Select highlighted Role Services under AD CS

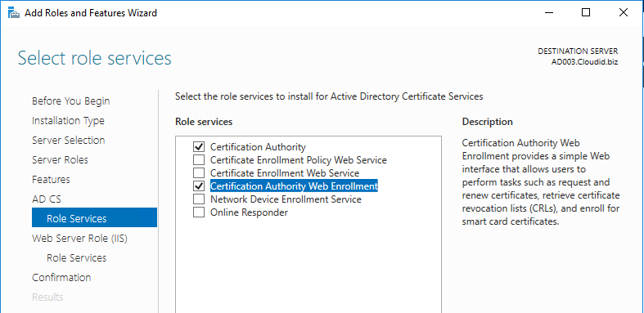(94, 217)
